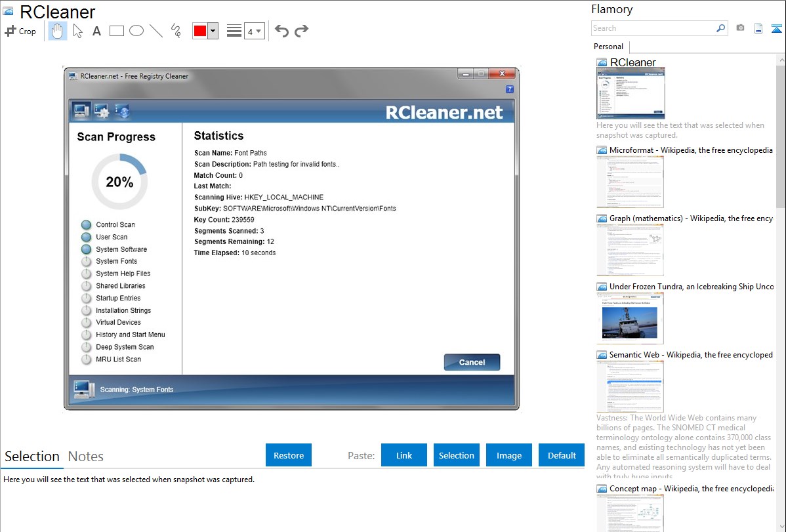Open the gear settings icon in RCleaner header

(102, 110)
